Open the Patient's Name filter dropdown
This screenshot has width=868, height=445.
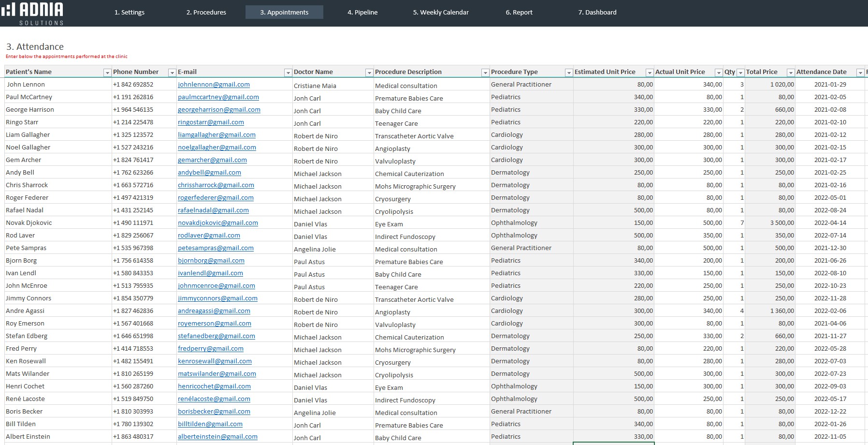107,73
